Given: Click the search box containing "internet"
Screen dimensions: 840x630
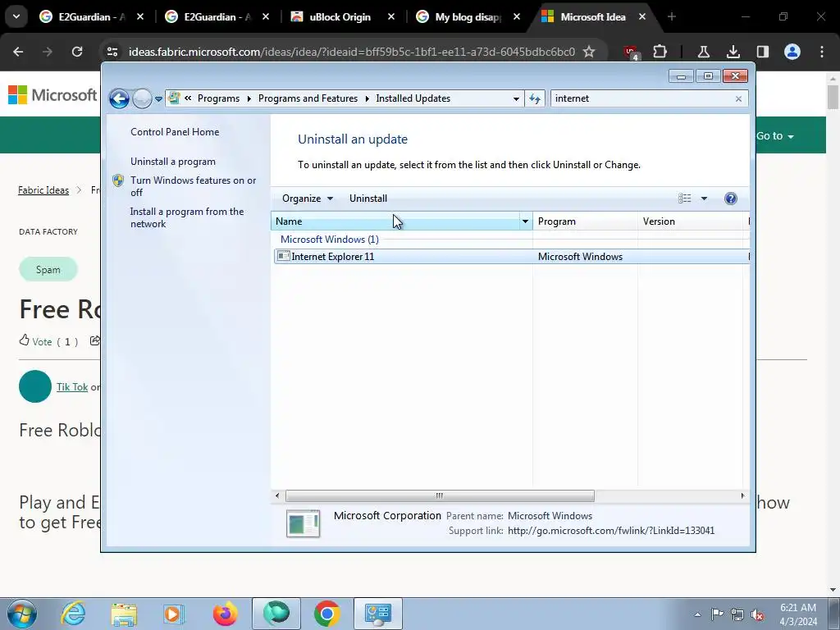Looking at the screenshot, I should [643, 98].
